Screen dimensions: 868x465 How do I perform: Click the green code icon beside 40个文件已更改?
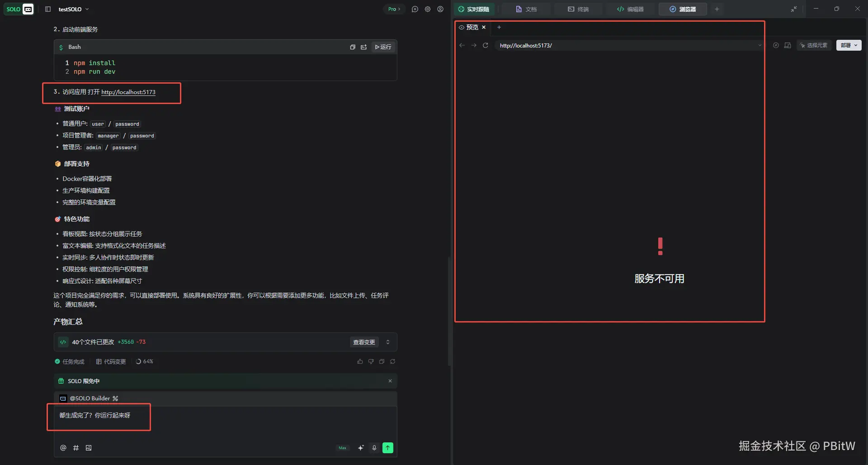point(63,342)
